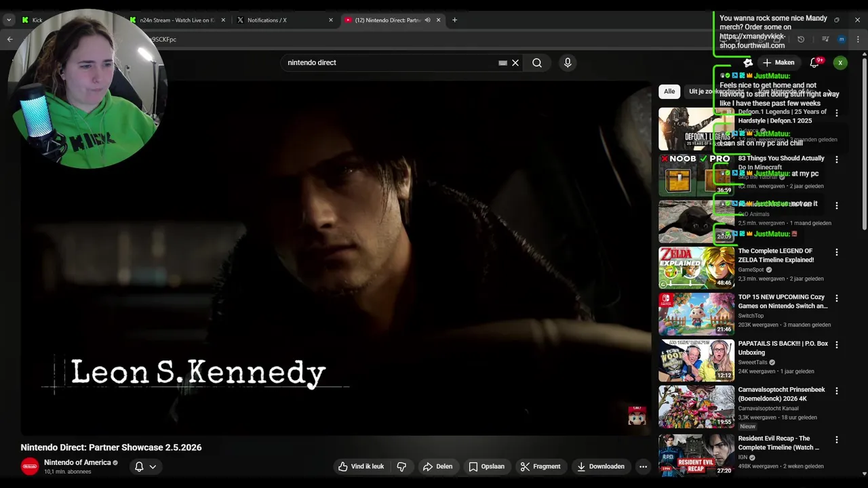The height and width of the screenshot is (488, 868).
Task: Start voice search with the microphone icon
Action: (568, 62)
